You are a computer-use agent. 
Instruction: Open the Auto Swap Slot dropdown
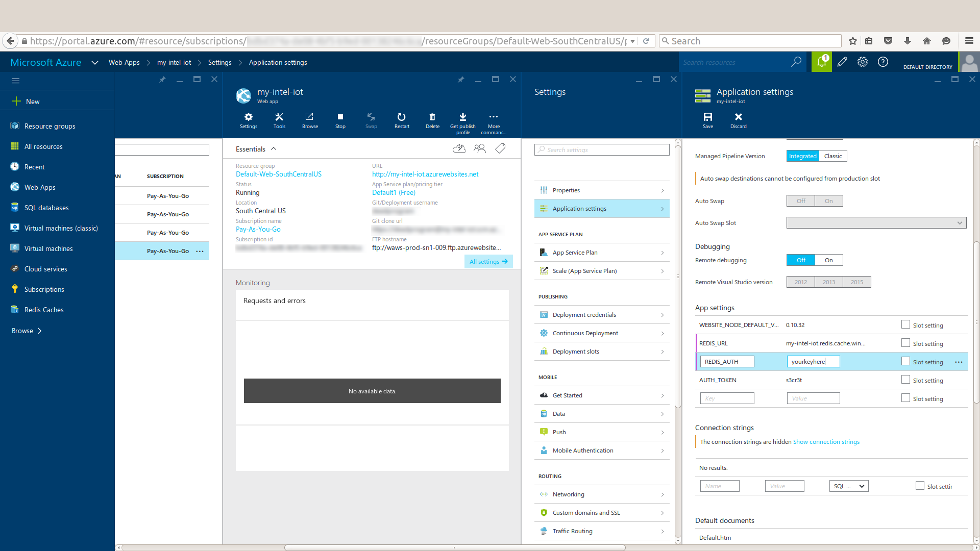click(x=876, y=223)
